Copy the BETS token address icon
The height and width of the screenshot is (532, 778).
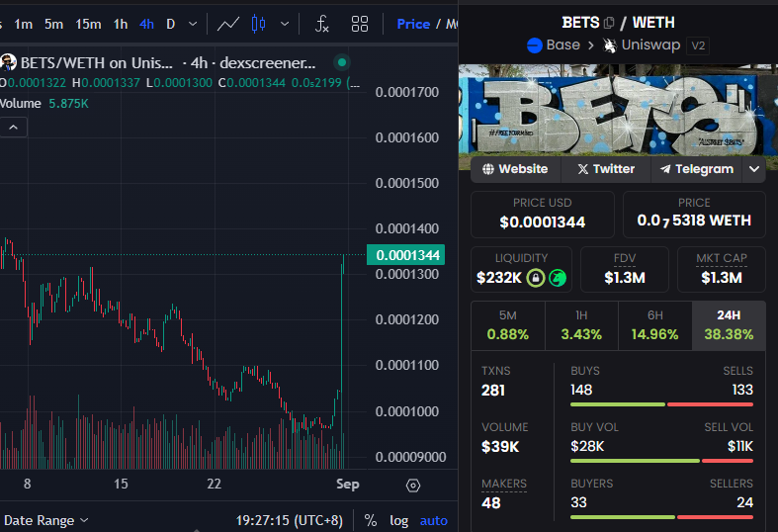(x=609, y=23)
